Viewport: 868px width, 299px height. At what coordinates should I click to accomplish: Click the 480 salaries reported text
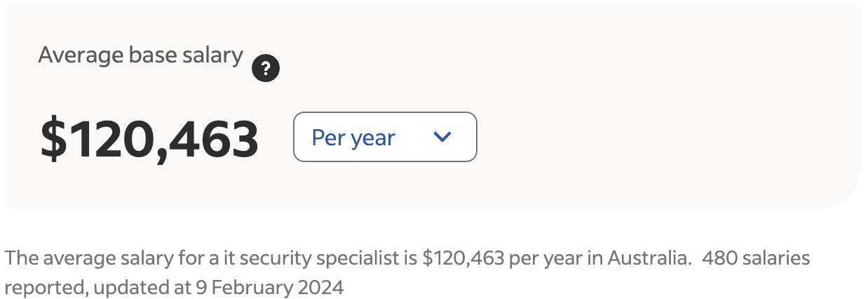(x=756, y=258)
